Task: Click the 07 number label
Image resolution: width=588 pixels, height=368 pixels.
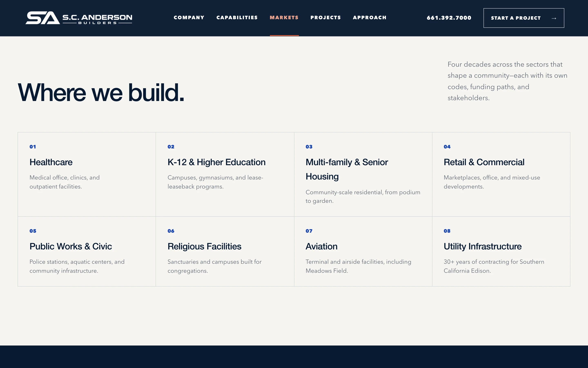Action: [x=309, y=231]
